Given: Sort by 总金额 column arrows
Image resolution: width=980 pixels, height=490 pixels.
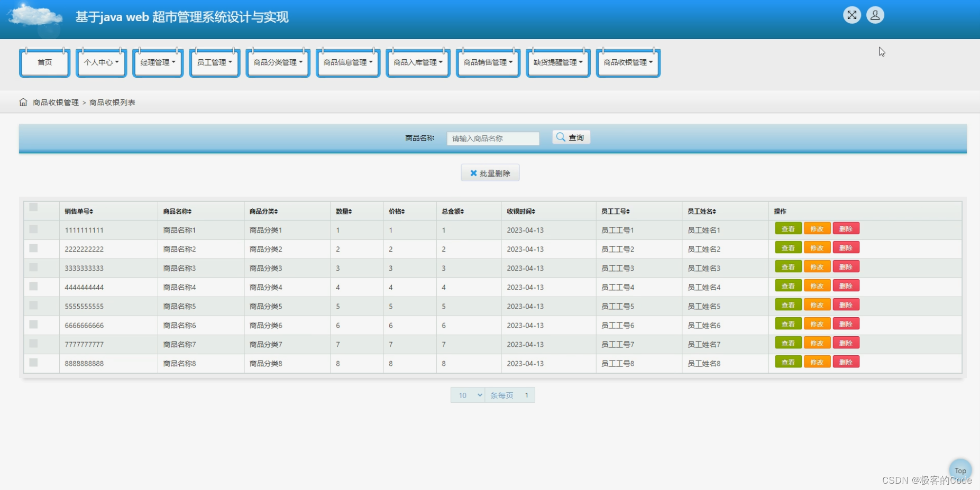Looking at the screenshot, I should [462, 211].
